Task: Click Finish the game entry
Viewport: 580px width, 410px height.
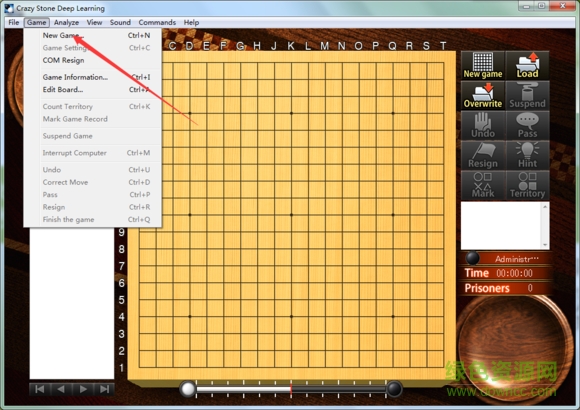Action: [92, 220]
